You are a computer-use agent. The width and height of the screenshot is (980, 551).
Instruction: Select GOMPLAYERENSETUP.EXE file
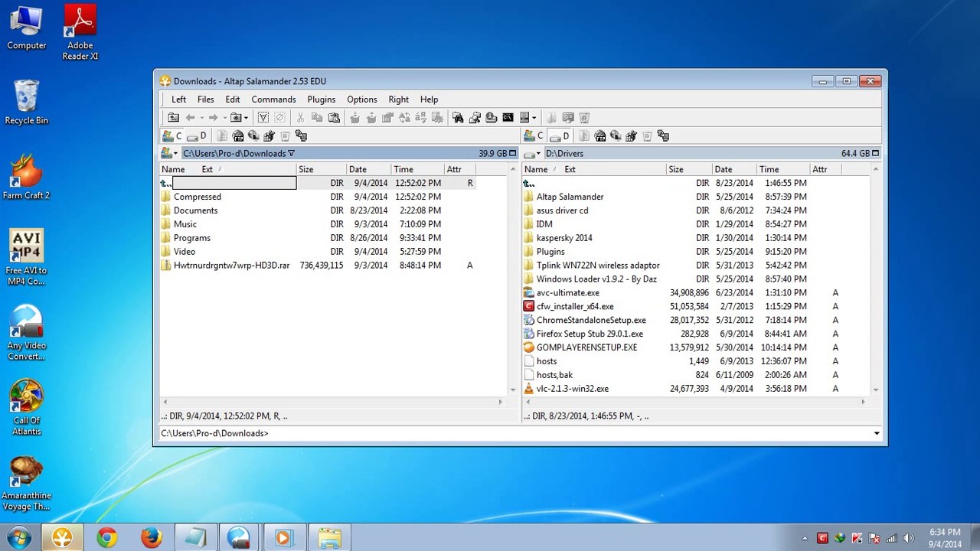tap(586, 347)
